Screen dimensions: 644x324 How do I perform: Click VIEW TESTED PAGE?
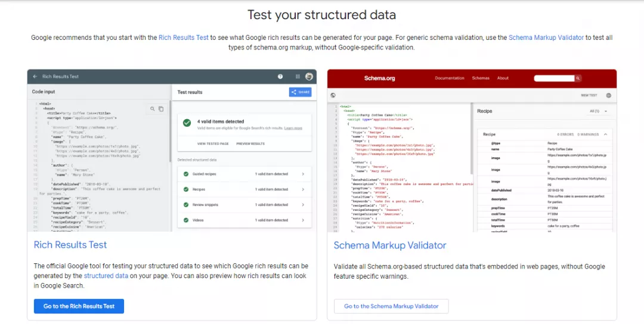[213, 144]
